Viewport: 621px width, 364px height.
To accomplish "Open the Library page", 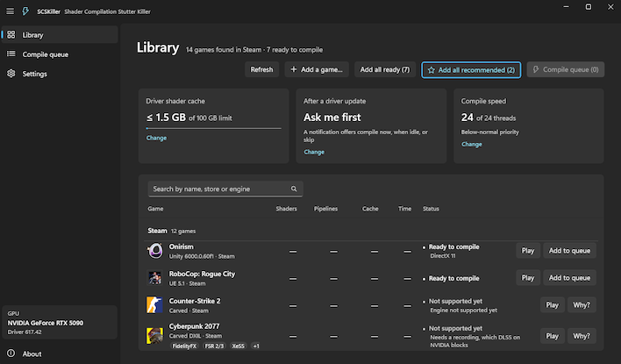I will pos(60,35).
